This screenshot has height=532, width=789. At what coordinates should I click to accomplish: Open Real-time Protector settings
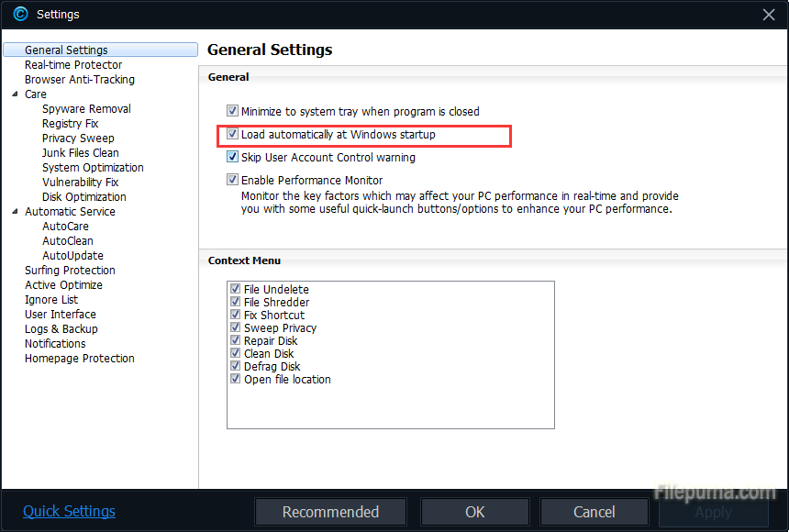click(73, 65)
